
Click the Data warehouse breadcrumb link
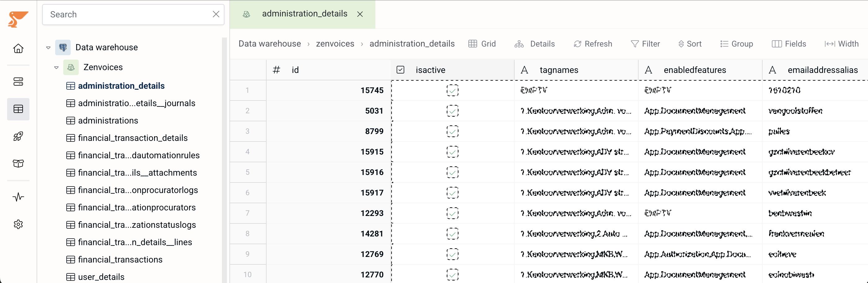pyautogui.click(x=270, y=44)
